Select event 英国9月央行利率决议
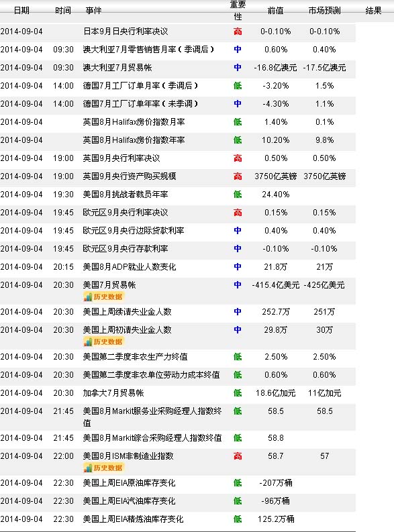 (121, 158)
